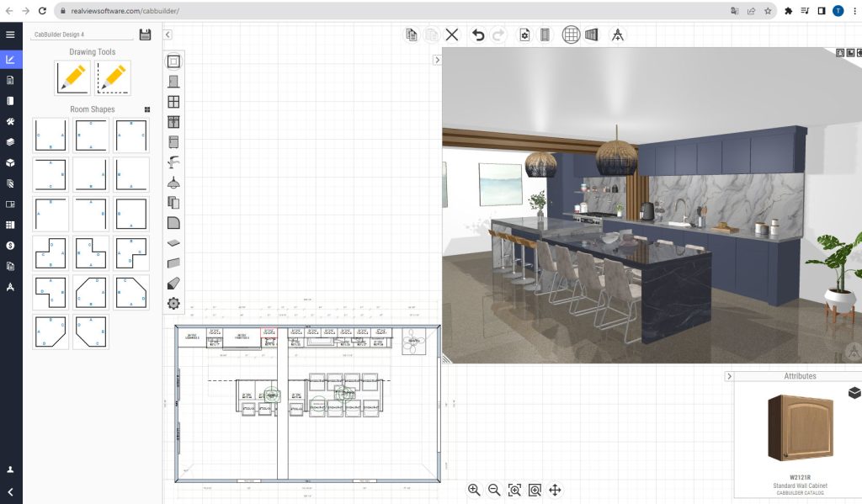862x504 pixels.
Task: Open the drafting compass tool in top toolbar
Action: pyautogui.click(x=617, y=34)
